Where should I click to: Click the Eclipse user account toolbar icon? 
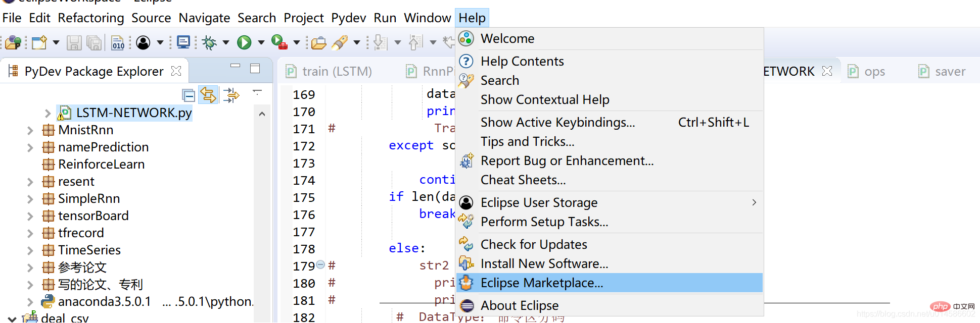(144, 42)
